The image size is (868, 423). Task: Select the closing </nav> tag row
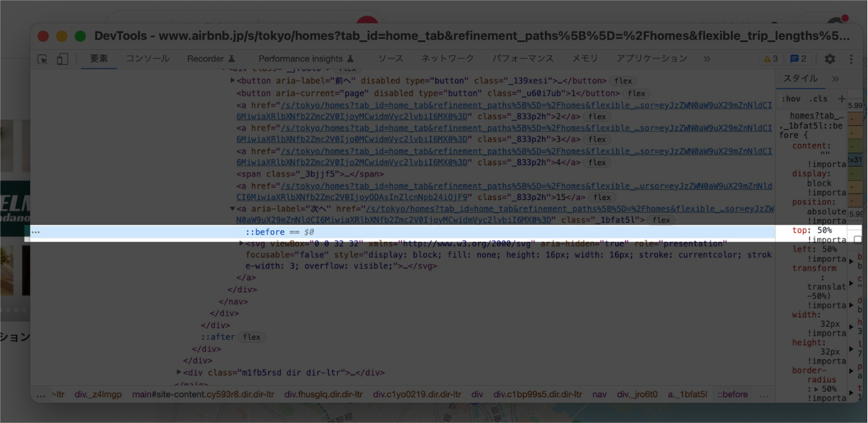coord(233,301)
